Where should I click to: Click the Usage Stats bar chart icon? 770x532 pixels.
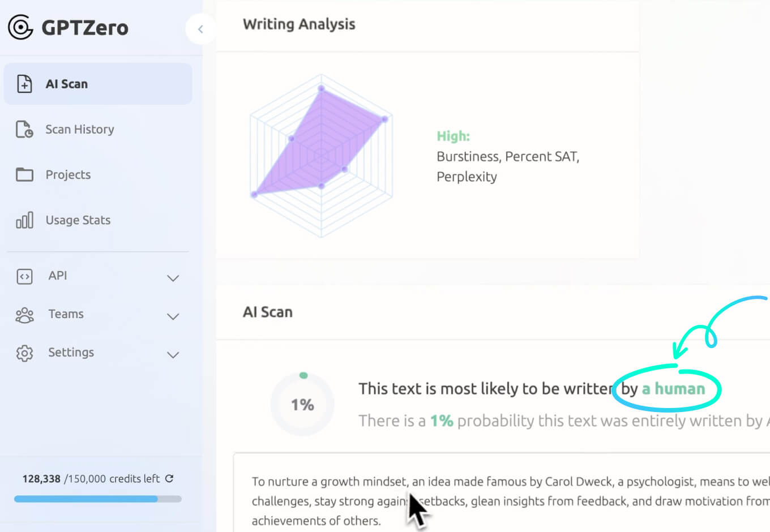[24, 220]
